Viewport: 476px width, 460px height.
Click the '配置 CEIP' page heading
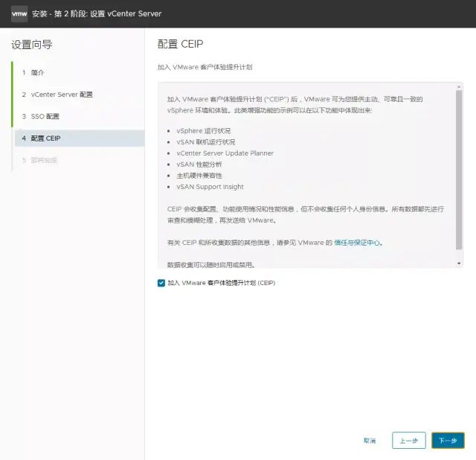180,44
